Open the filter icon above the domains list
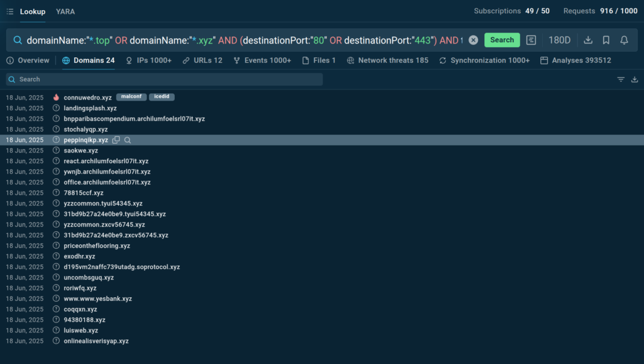 (x=621, y=79)
